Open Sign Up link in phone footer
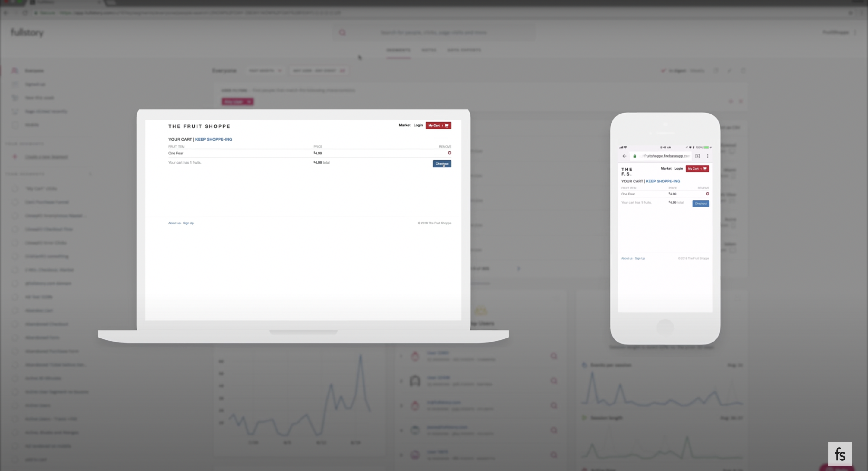This screenshot has width=868, height=471. 640,258
